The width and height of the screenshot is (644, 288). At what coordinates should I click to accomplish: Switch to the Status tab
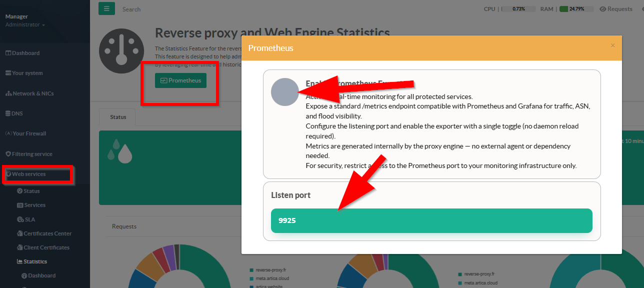(x=118, y=117)
